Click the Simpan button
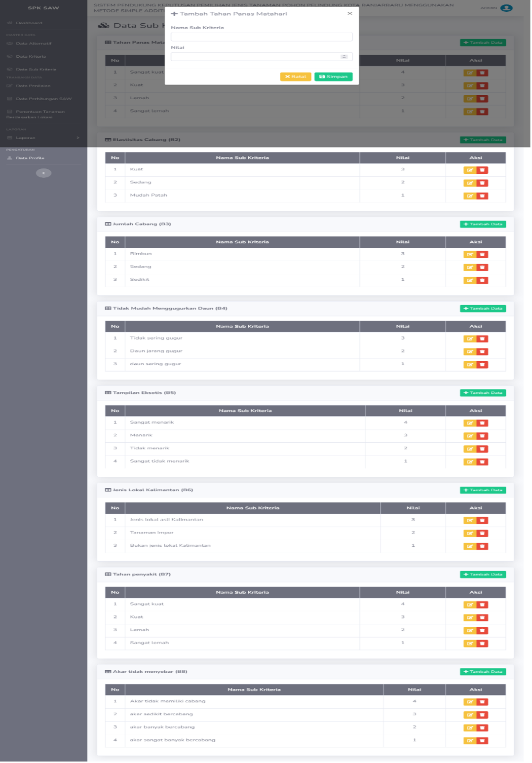The height and width of the screenshot is (763, 532). click(334, 76)
